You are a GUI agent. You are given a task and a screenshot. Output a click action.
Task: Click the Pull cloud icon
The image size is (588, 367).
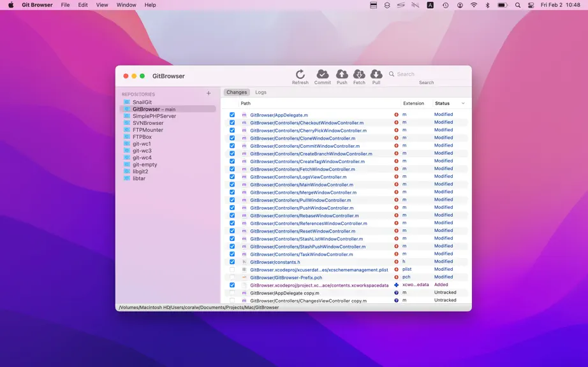376,74
